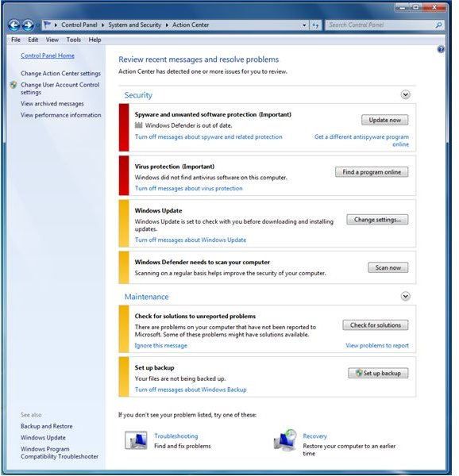Click the UAC shield icon in sidebar
The height and width of the screenshot is (476, 459).
click(x=13, y=85)
